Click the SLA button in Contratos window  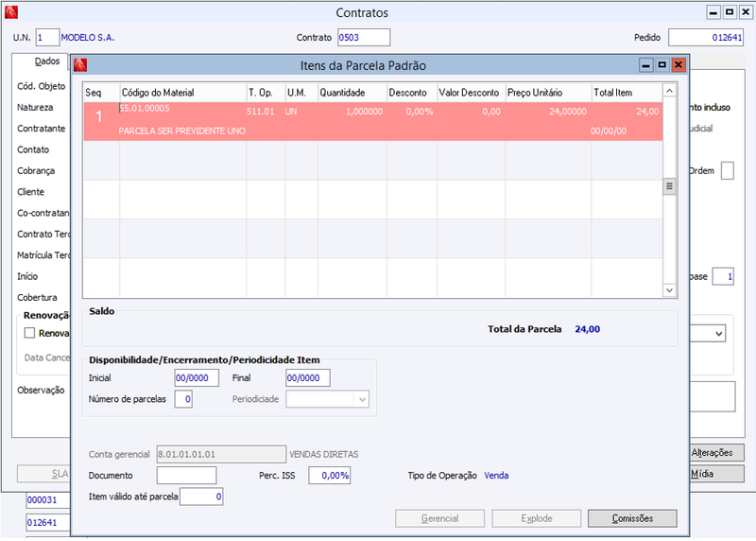43,474
